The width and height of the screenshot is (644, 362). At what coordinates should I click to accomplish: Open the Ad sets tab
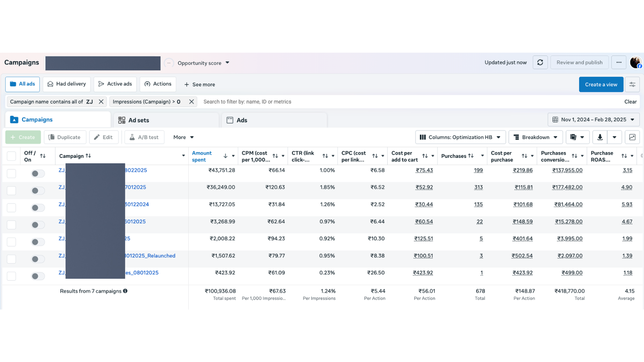[x=167, y=120]
